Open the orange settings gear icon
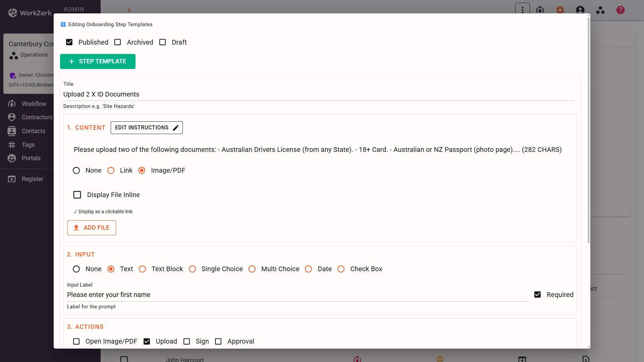 (560, 10)
